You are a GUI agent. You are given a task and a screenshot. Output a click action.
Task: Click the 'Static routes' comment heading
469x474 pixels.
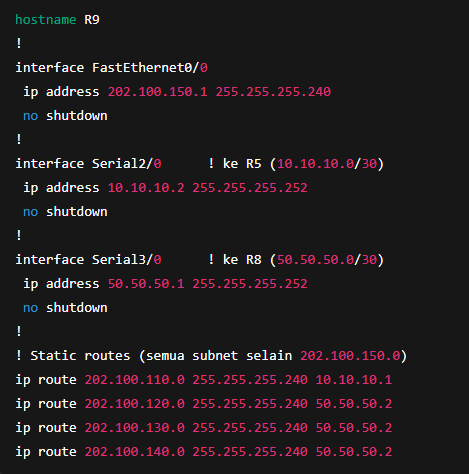[x=80, y=356]
